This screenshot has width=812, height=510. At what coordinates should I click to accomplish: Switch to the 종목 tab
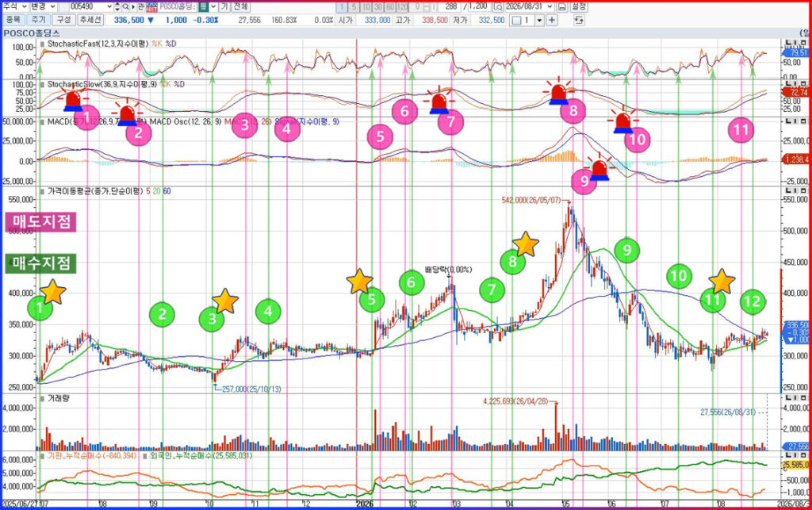click(x=13, y=20)
